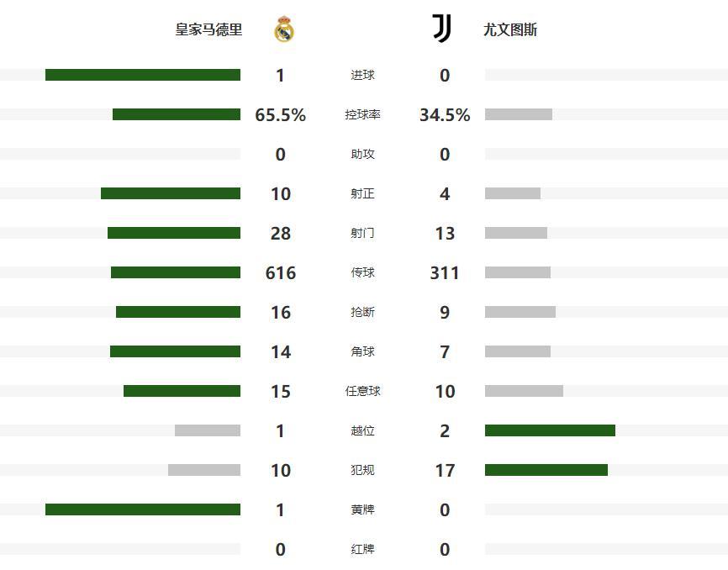Viewport: 728px width, 570px height.
Task: Open the 皇家马德里 team name link
Action: (208, 30)
